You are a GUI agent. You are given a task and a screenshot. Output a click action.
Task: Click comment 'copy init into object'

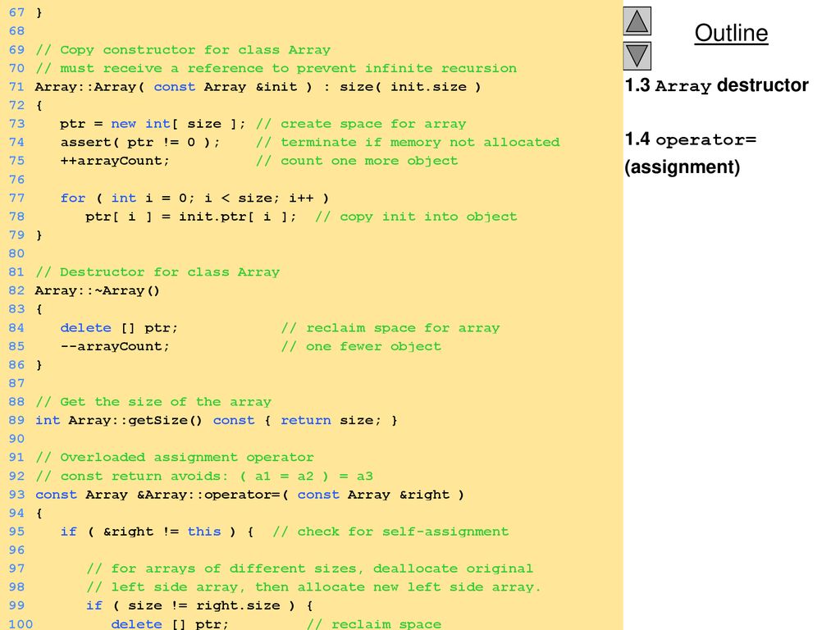(416, 217)
